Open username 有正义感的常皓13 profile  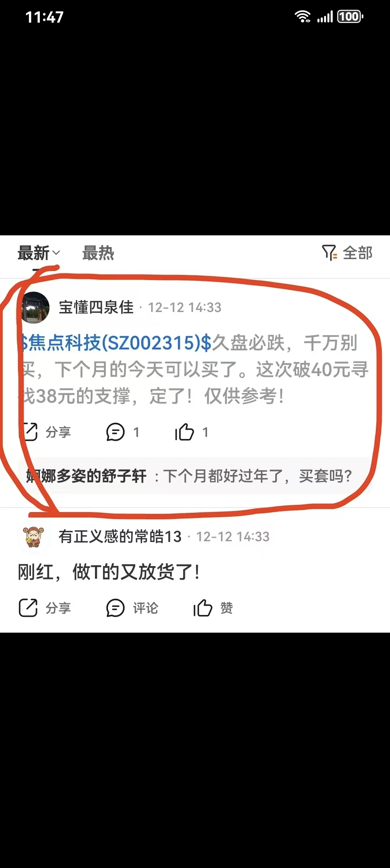tap(120, 537)
